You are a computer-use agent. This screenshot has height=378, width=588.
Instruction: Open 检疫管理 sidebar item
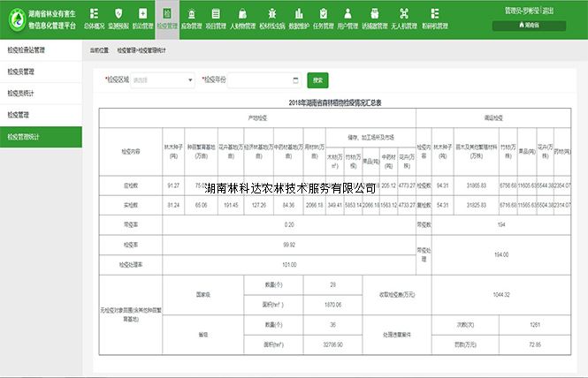click(x=41, y=115)
